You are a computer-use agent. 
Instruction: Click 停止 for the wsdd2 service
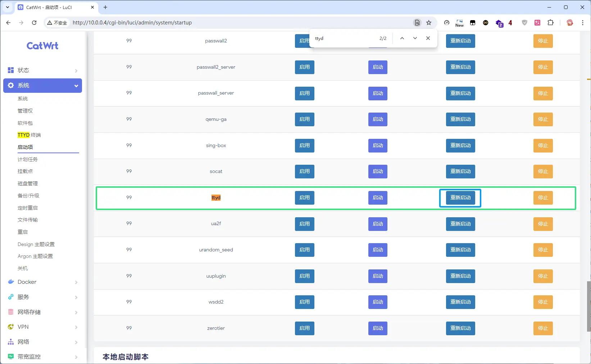(x=543, y=302)
